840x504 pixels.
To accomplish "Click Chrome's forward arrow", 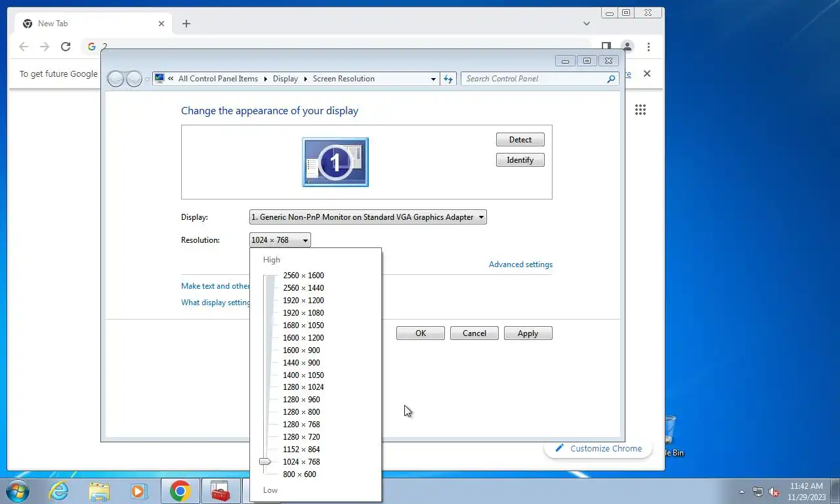I will coord(45,47).
